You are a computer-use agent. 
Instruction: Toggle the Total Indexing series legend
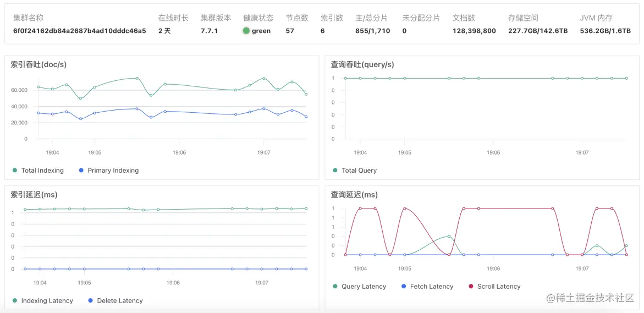(42, 171)
